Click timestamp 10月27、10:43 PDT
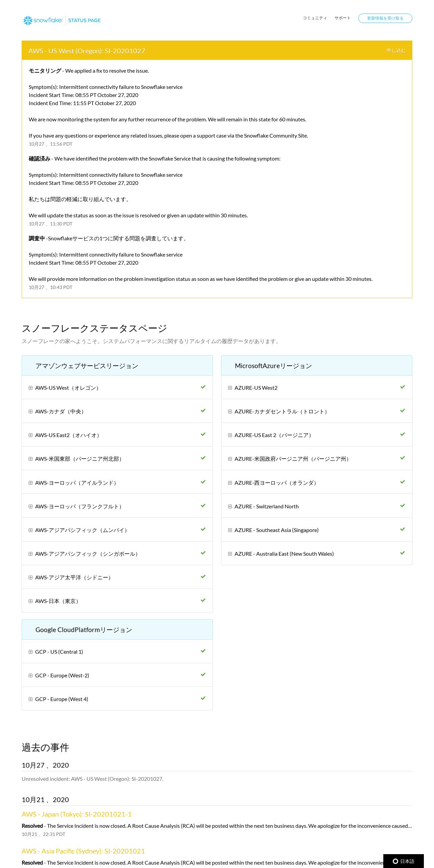Image resolution: width=434 pixels, height=868 pixels. (51, 287)
